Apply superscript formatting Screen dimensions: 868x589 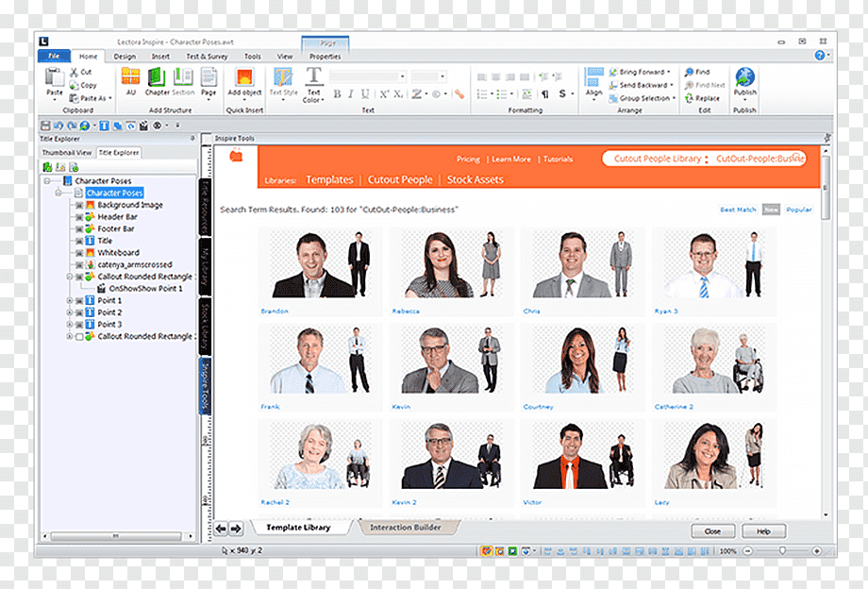tap(384, 94)
